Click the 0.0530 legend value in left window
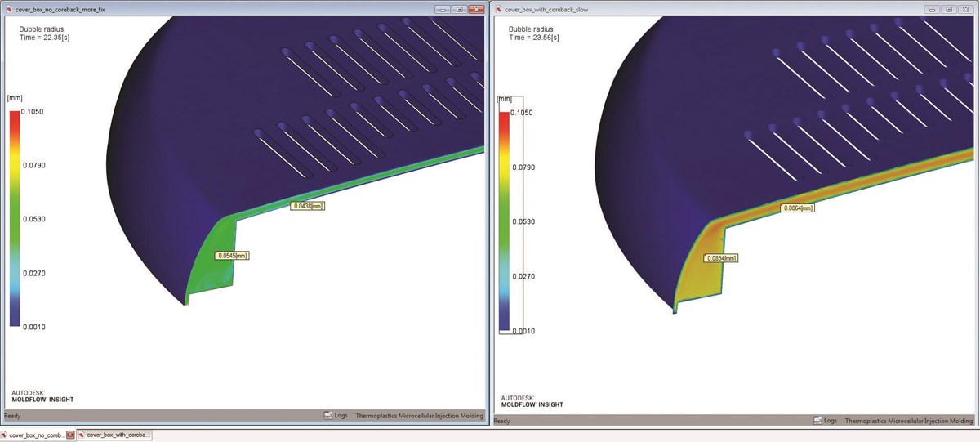Viewport: 980px width, 442px height. [x=33, y=219]
